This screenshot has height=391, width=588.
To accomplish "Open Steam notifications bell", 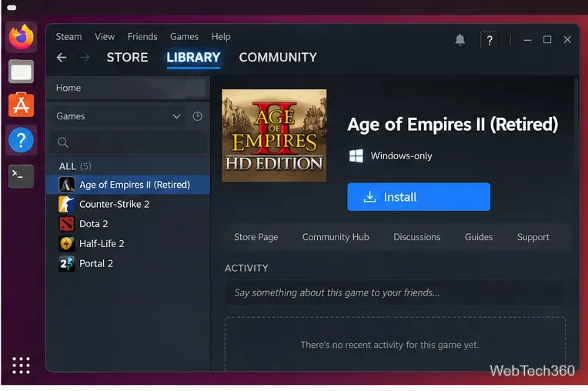I will pos(460,39).
